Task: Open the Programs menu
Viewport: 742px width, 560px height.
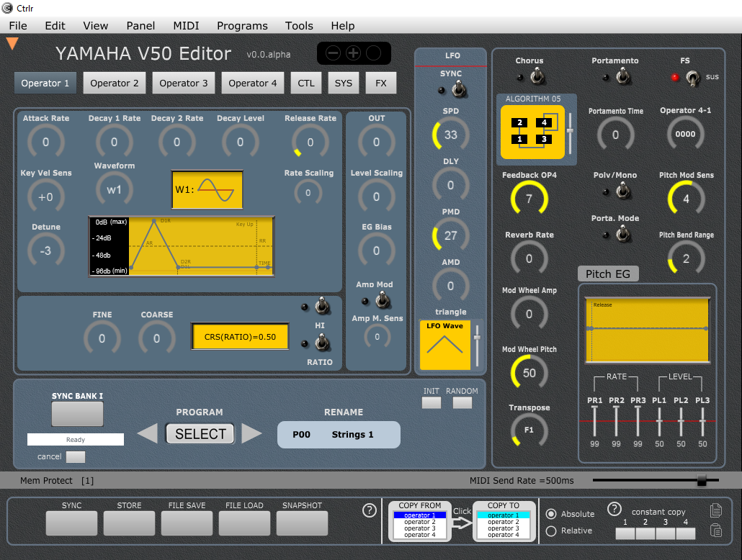Action: (242, 25)
